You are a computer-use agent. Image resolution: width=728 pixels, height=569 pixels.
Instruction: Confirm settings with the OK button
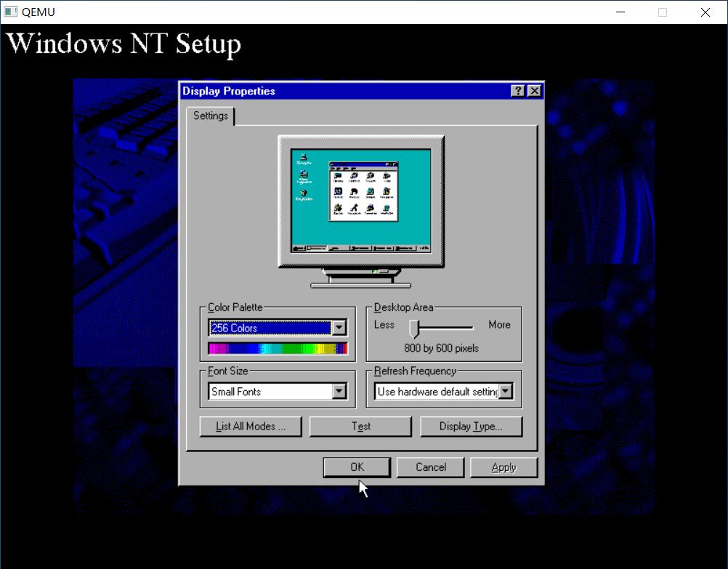click(x=357, y=467)
